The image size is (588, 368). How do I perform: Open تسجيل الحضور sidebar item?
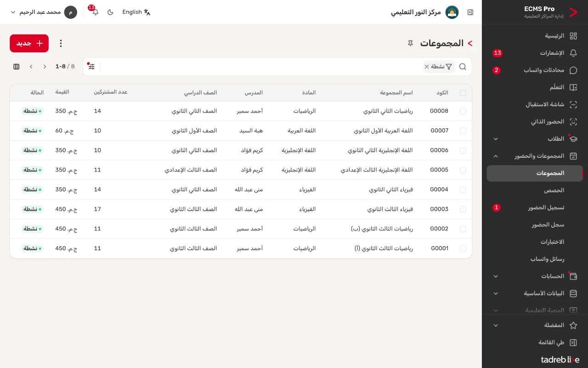[535, 207]
